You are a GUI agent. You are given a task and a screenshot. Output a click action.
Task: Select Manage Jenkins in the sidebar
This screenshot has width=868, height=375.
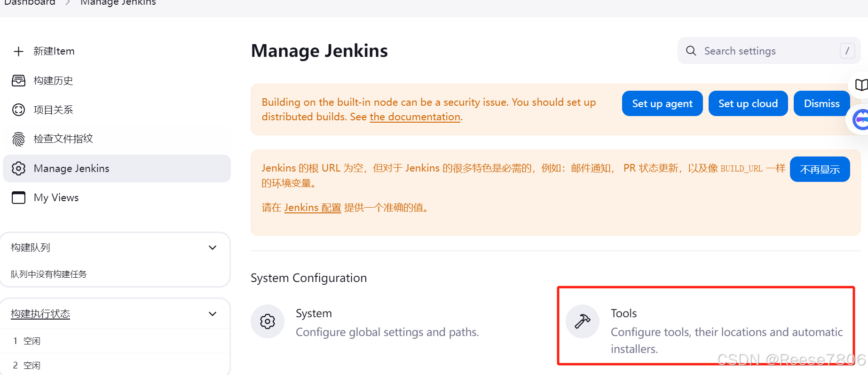click(x=117, y=168)
